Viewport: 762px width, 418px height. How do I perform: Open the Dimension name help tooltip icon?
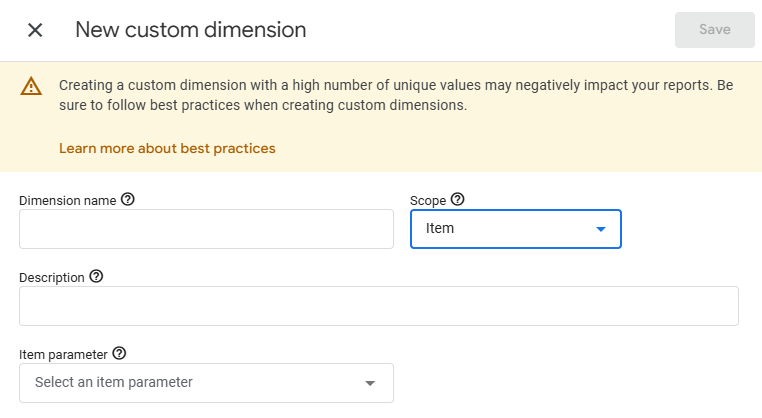pyautogui.click(x=128, y=200)
